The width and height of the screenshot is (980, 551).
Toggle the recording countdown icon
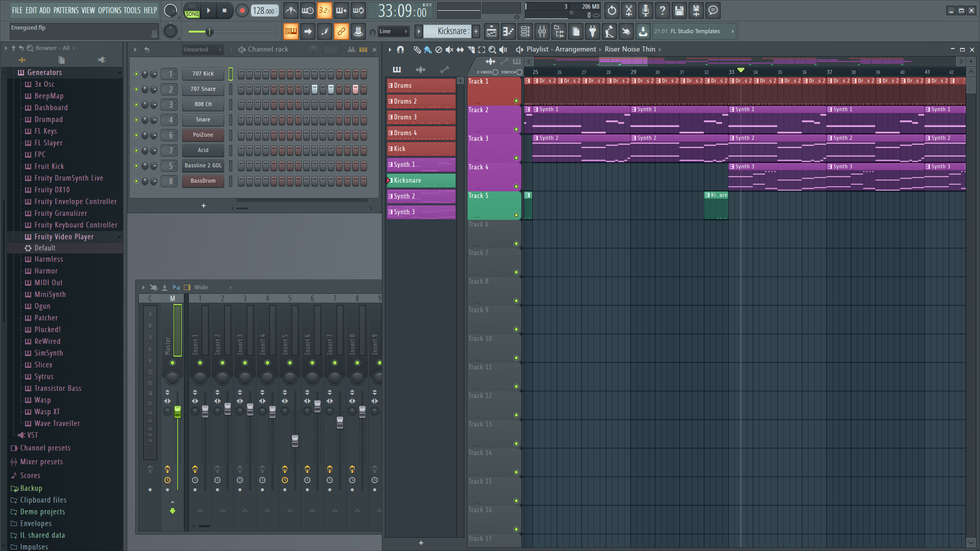pyautogui.click(x=325, y=10)
